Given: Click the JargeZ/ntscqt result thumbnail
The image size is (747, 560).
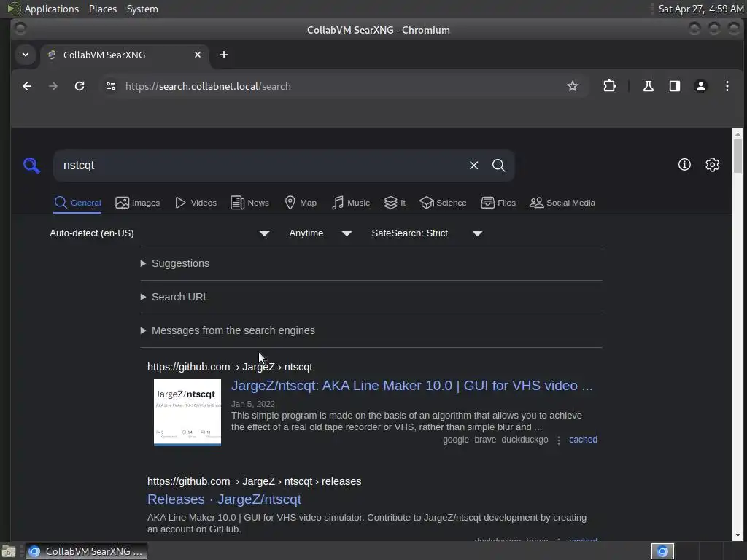Looking at the screenshot, I should click(x=187, y=413).
